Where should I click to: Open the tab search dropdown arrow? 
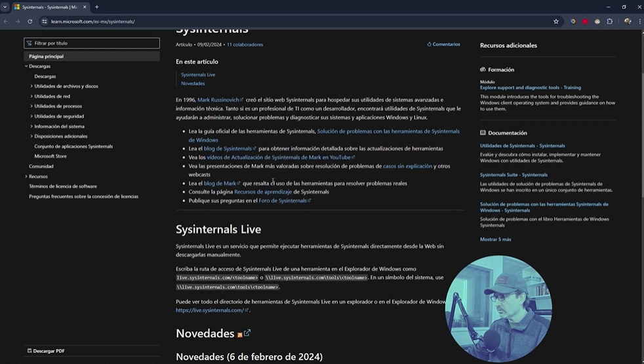coord(5,7)
